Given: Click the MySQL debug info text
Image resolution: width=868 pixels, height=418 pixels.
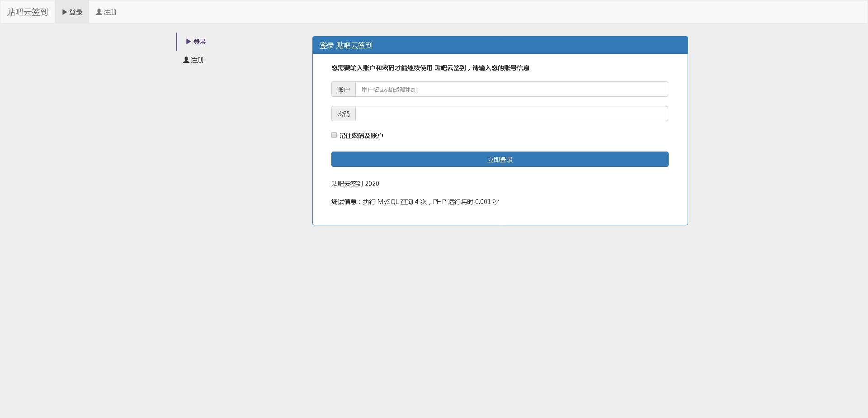Looking at the screenshot, I should [x=414, y=201].
